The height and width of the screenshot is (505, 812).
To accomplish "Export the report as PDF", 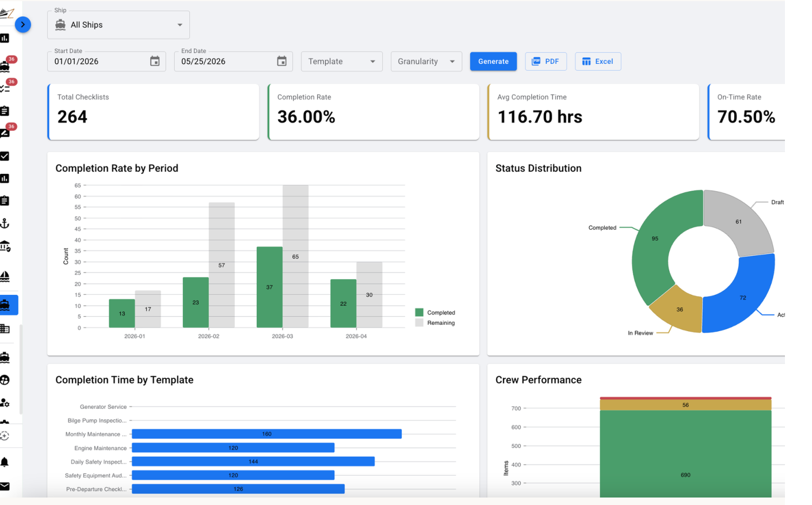I will pos(546,62).
